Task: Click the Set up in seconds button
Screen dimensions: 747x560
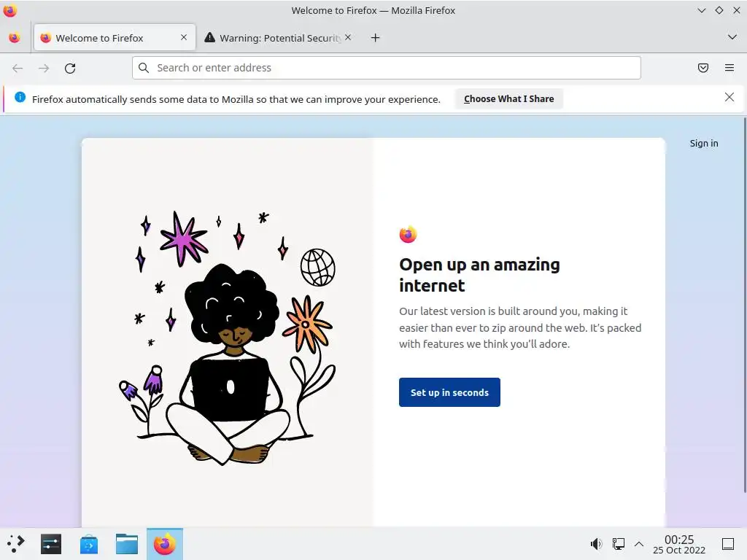Action: [x=449, y=392]
